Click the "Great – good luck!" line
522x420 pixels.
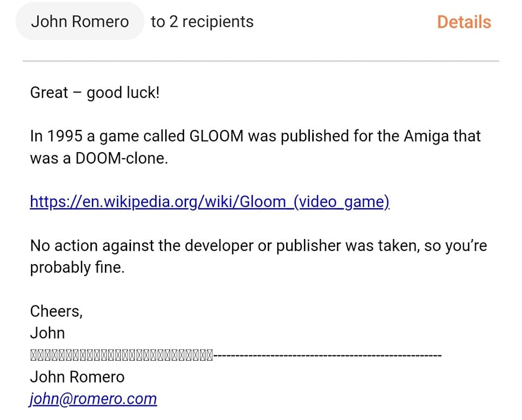point(95,92)
